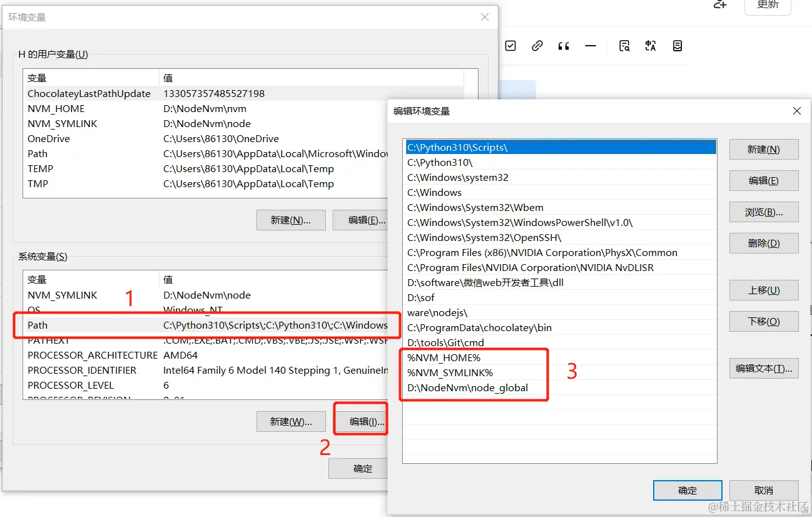Screen dimensions: 812x517
Task: Select the C:\Python310\Scripts\ path entry
Action: click(x=560, y=147)
